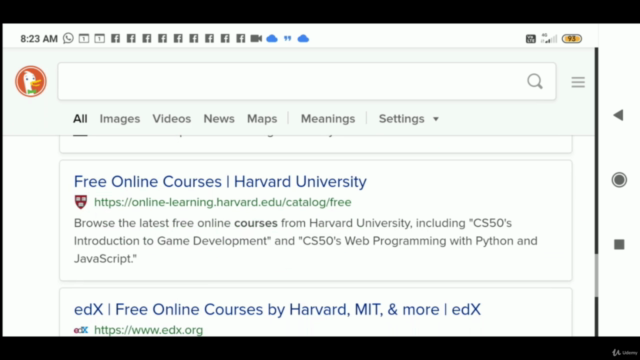Screen dimensions: 640x360
Task: Click the Harvard result description text
Action: [x=306, y=241]
